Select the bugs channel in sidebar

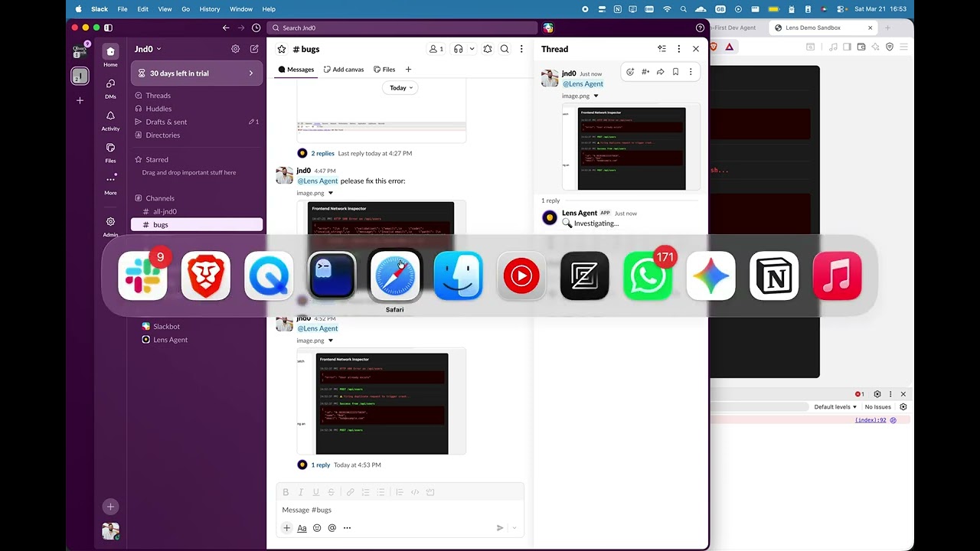pos(197,225)
